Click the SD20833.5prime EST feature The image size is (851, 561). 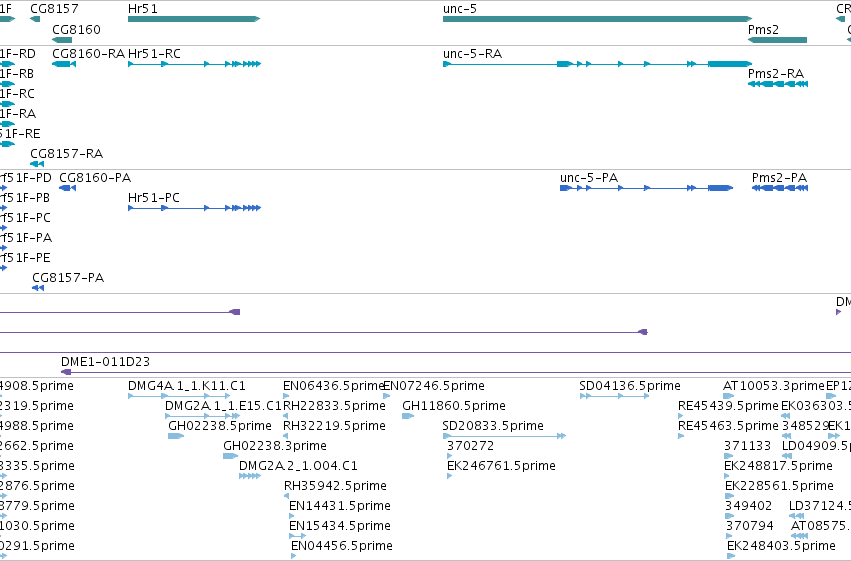click(505, 436)
